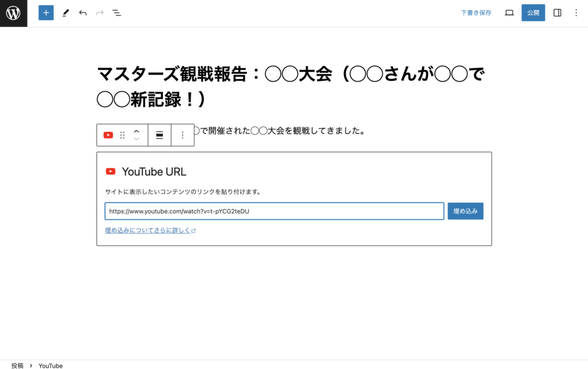Open the top-right options menu
Viewport: 588px width, 369px height.
576,13
